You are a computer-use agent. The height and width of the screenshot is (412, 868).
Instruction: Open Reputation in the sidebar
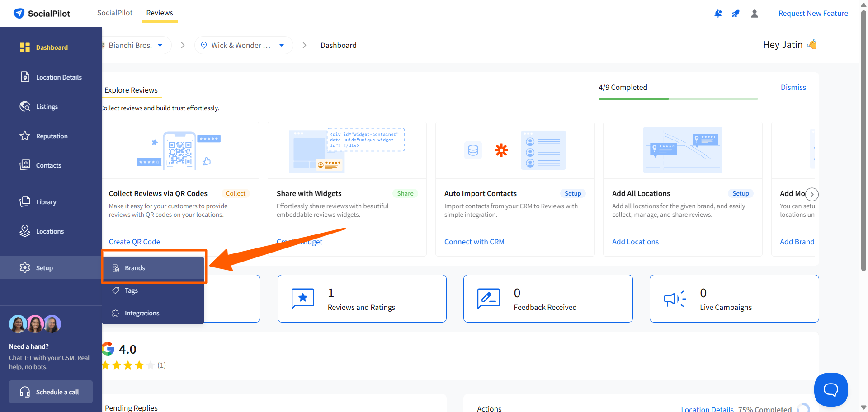pos(51,136)
